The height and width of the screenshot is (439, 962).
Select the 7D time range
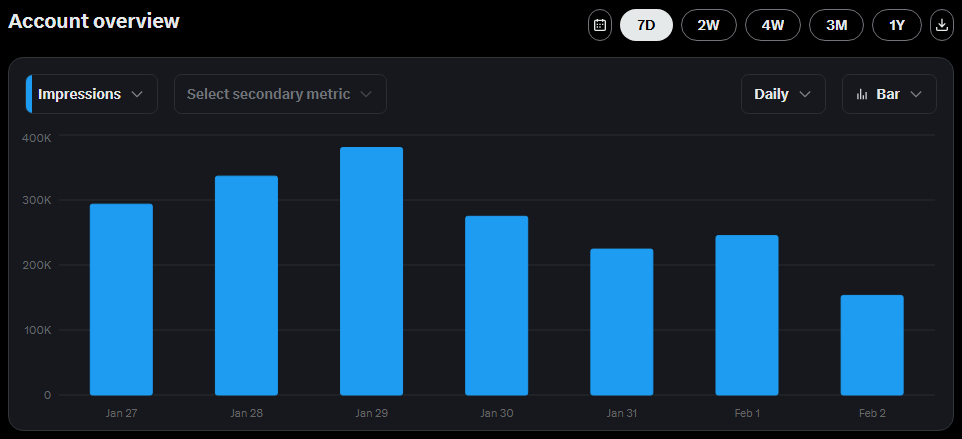point(646,25)
